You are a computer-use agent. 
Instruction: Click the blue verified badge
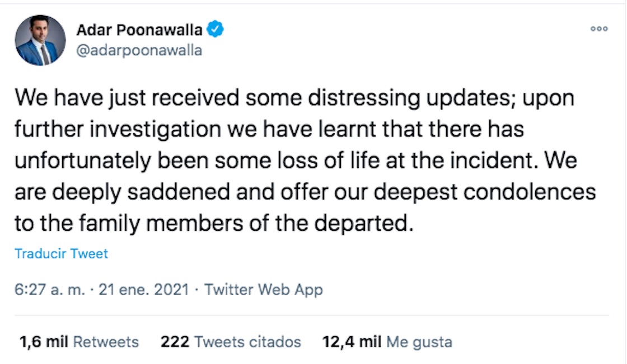(x=216, y=30)
